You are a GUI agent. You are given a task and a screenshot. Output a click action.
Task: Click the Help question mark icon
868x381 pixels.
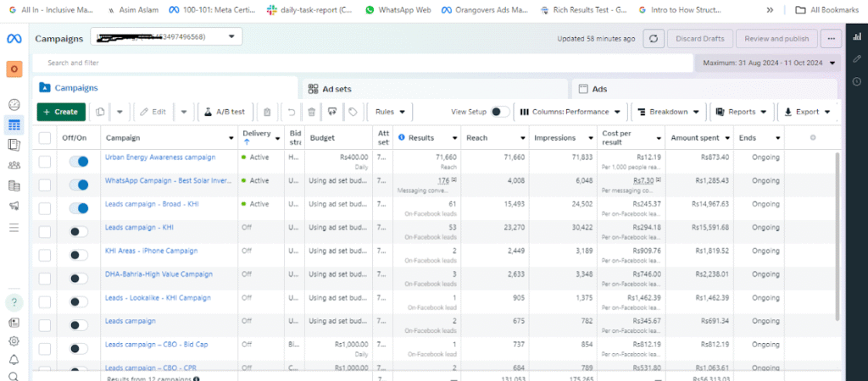click(x=14, y=302)
